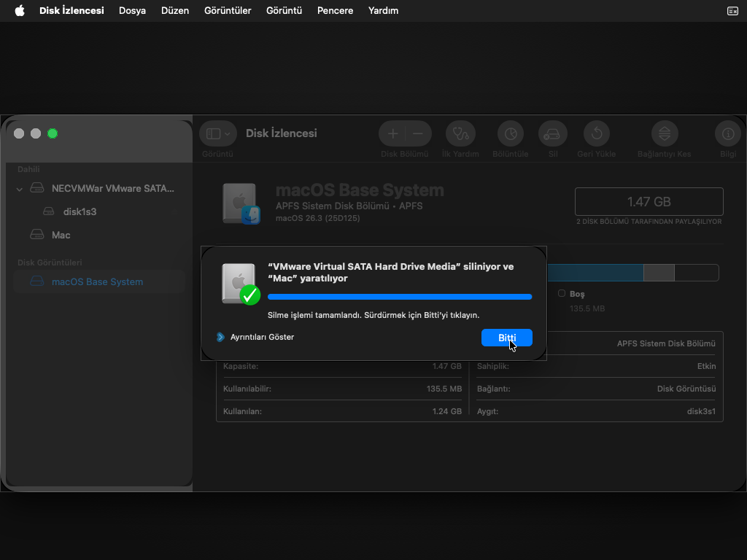Click the Geri Yükle restore icon
Image resolution: width=747 pixels, height=560 pixels.
coord(597,134)
